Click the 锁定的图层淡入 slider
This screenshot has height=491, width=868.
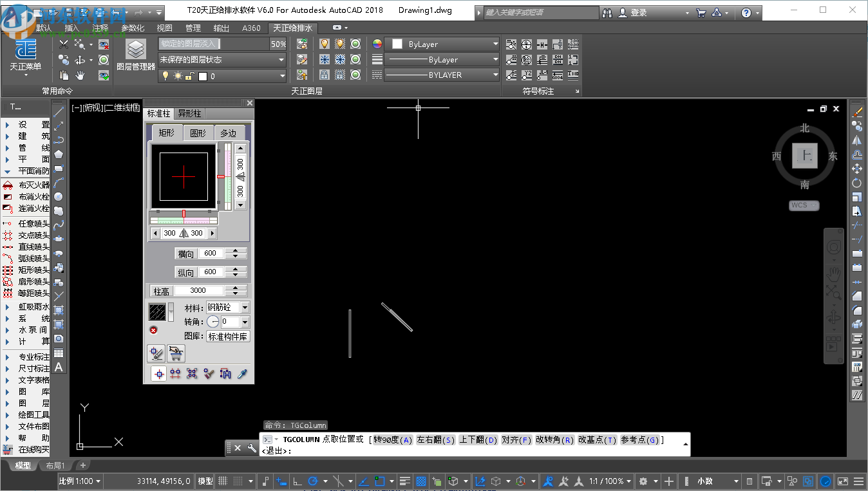coord(214,44)
